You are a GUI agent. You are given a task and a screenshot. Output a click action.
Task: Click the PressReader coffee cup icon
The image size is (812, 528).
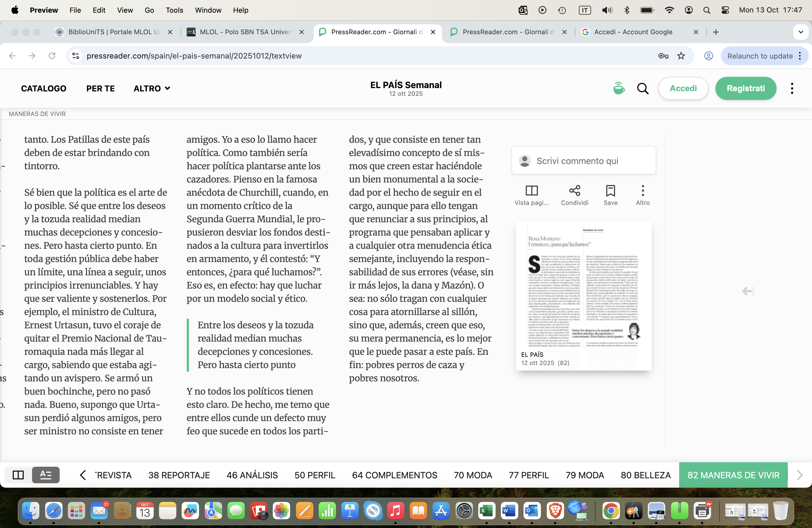[619, 88]
